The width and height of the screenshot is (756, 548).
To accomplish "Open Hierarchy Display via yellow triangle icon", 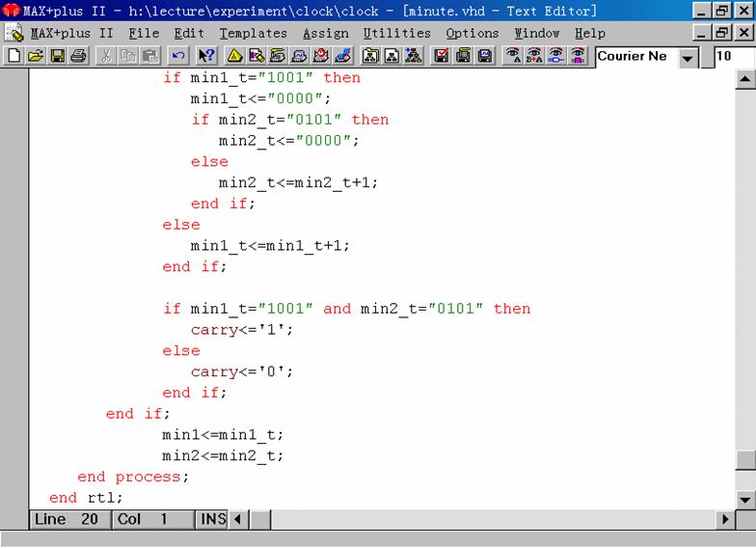I will (234, 56).
